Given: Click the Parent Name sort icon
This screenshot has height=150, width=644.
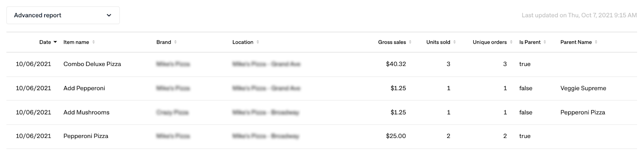Looking at the screenshot, I should [x=596, y=42].
